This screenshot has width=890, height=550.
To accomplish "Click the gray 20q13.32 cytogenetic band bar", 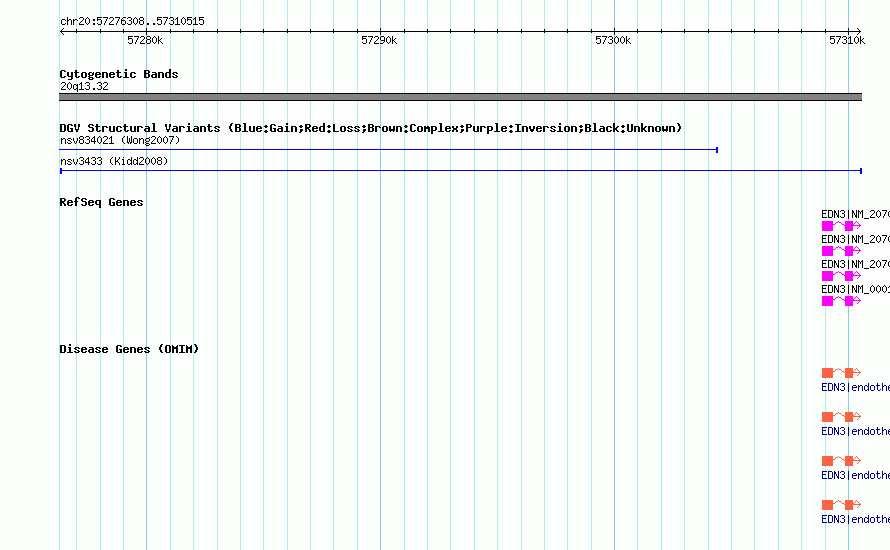I will 460,97.
